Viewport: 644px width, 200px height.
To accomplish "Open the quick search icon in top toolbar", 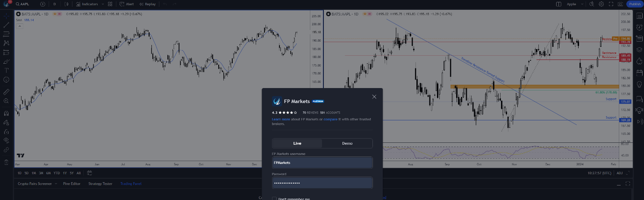I will pos(591,4).
